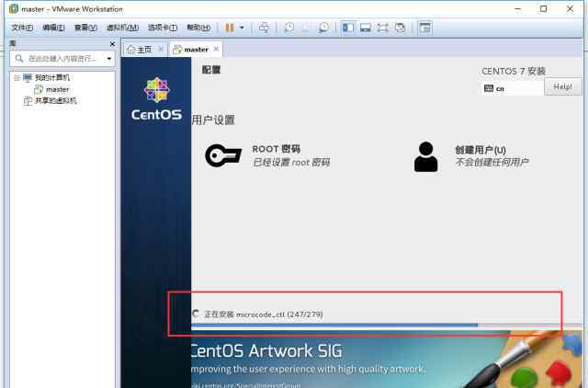Screen dimensions: 588x388
Task: Click the installation progress bar
Action: (x=385, y=325)
